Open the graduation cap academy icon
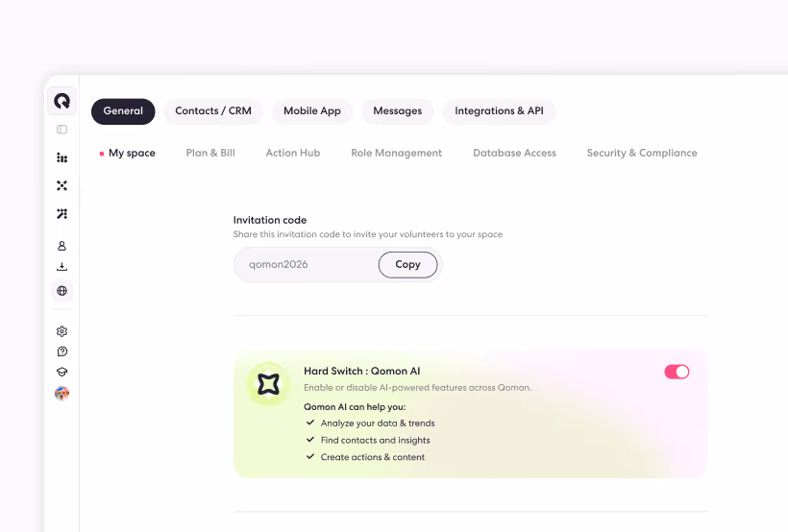Viewport: 788px width, 532px height. pos(62,372)
